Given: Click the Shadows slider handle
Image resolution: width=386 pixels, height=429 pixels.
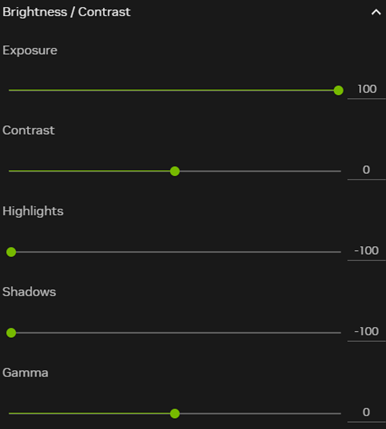Looking at the screenshot, I should [11, 333].
